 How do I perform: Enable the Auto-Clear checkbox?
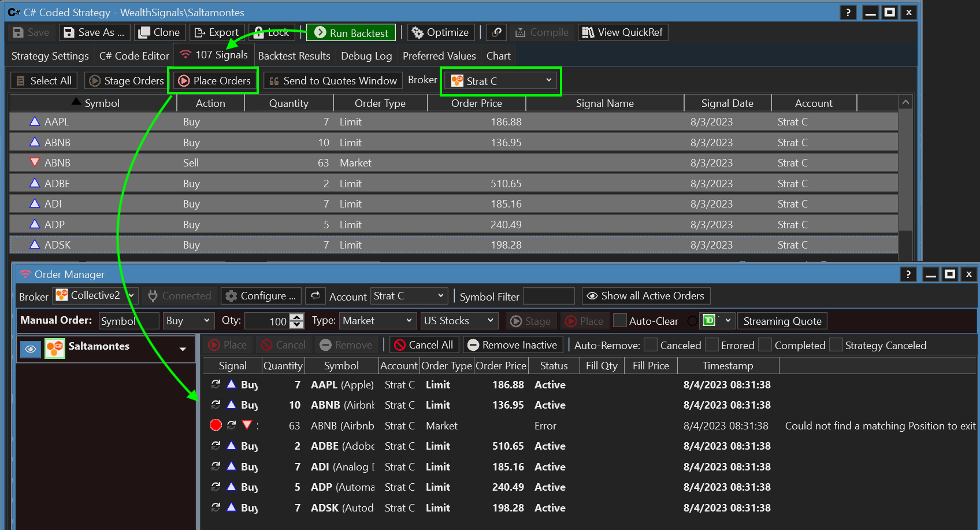619,321
